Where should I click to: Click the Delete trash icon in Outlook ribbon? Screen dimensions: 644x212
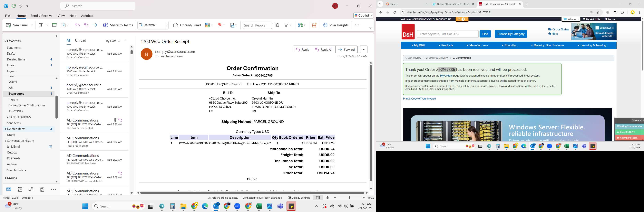41,25
